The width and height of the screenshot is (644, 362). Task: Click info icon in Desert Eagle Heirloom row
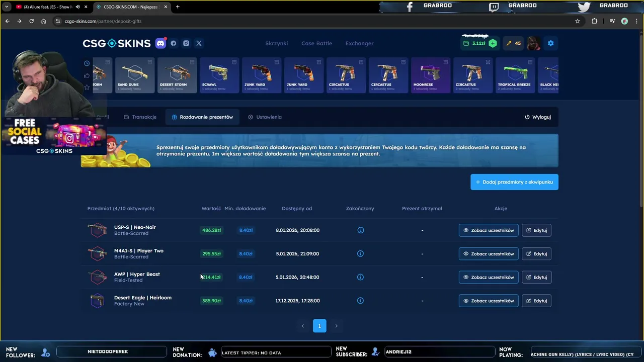(x=360, y=301)
